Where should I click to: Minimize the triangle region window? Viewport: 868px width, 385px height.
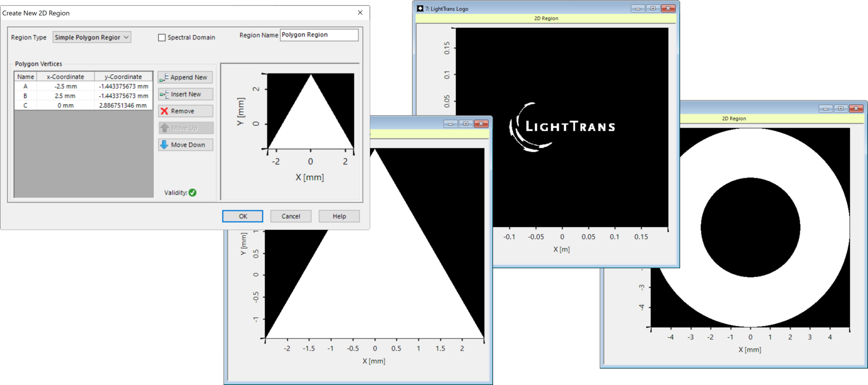450,124
